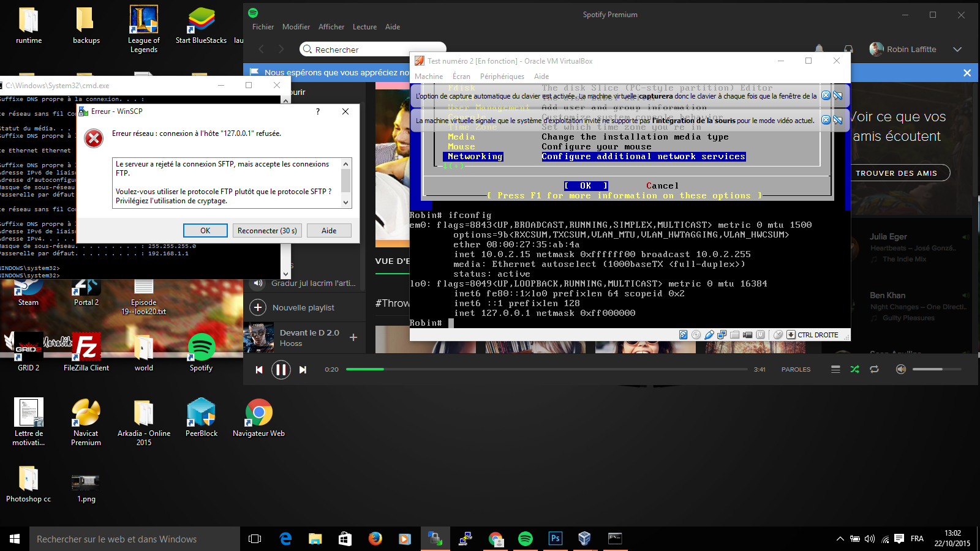Screen dimensions: 980x551
Task: Open Photoshop from the taskbar
Action: point(555,539)
